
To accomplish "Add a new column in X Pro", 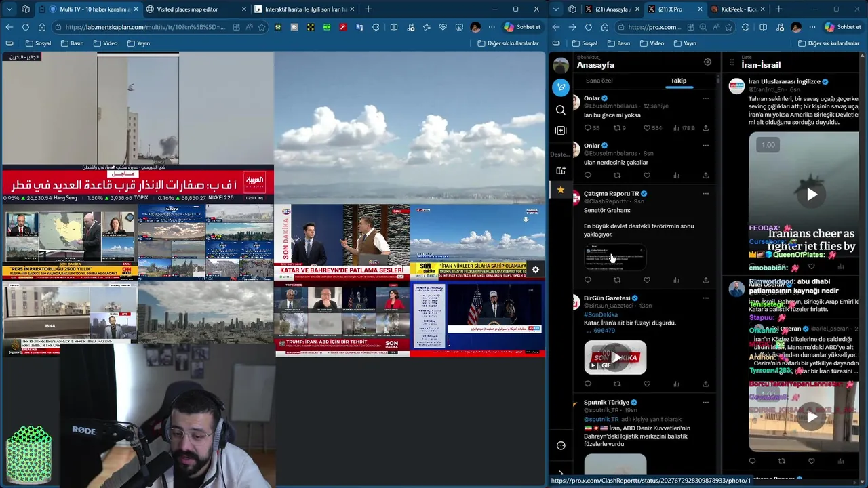I will (561, 130).
